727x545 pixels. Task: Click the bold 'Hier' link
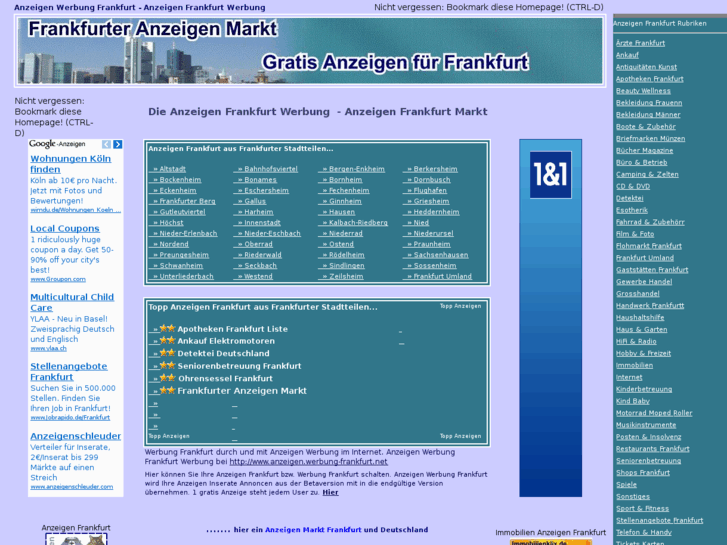[x=330, y=492]
